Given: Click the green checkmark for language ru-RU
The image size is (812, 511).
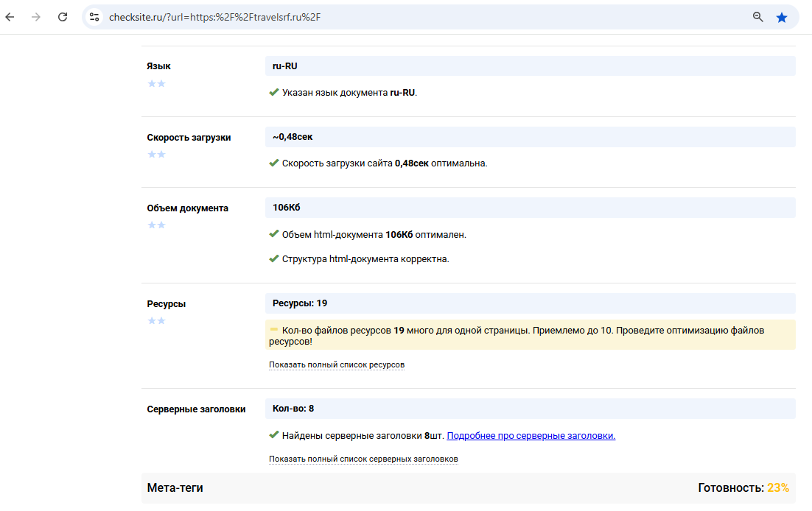Looking at the screenshot, I should [x=274, y=93].
